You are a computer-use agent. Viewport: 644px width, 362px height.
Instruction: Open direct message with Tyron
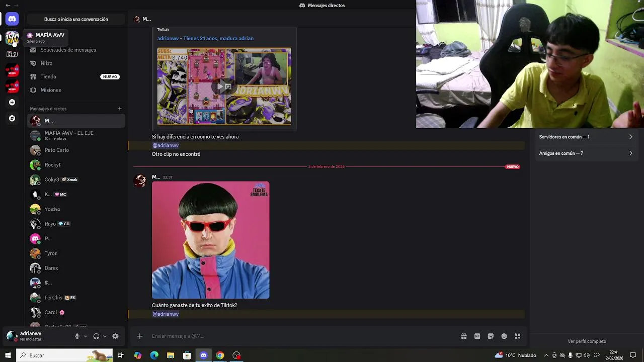(x=76, y=253)
